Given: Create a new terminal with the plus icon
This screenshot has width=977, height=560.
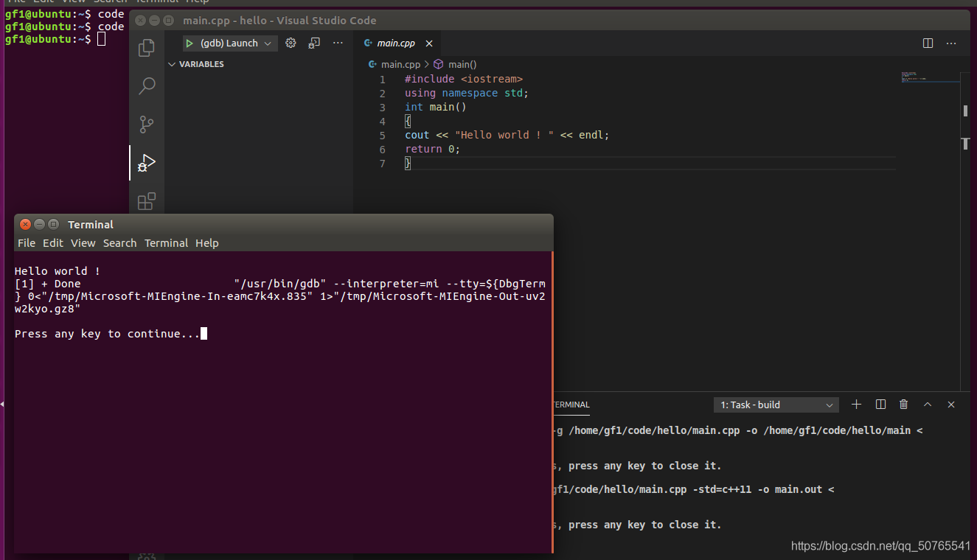Looking at the screenshot, I should click(857, 405).
